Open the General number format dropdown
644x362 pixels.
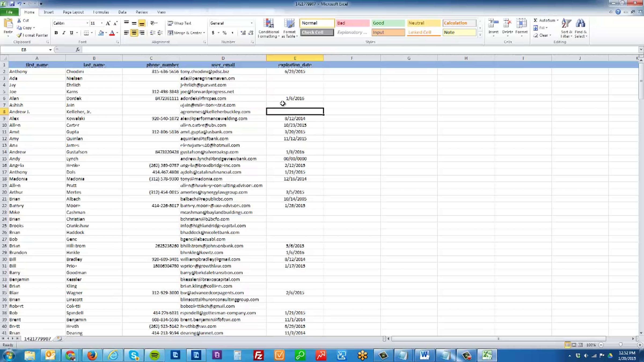pyautogui.click(x=251, y=23)
